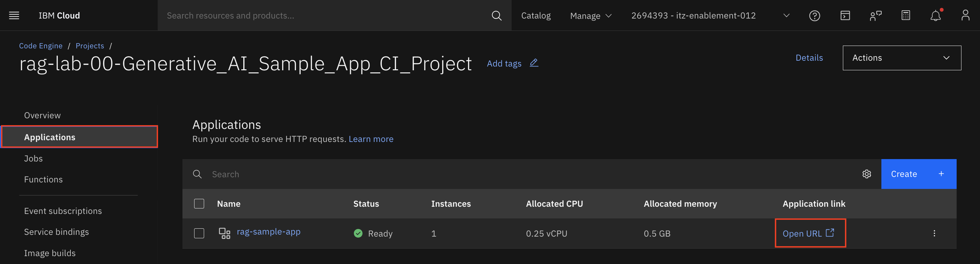Click the edit tags pencil icon

click(x=534, y=63)
